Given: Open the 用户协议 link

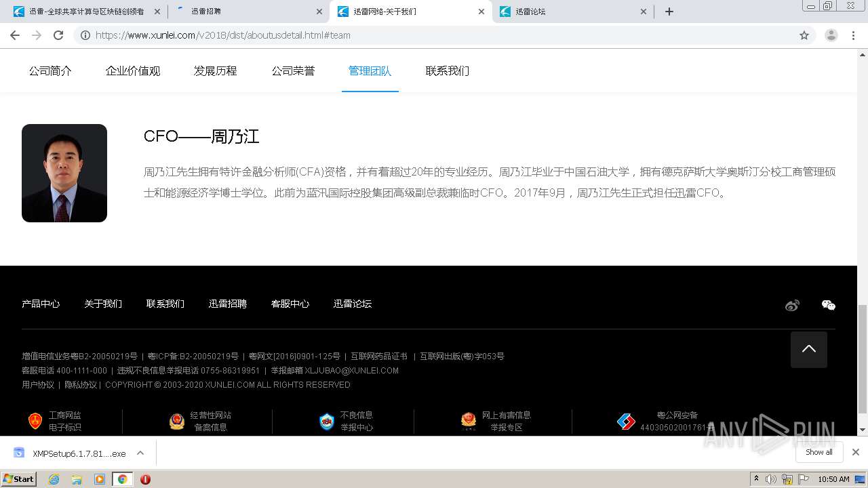Looking at the screenshot, I should [38, 384].
